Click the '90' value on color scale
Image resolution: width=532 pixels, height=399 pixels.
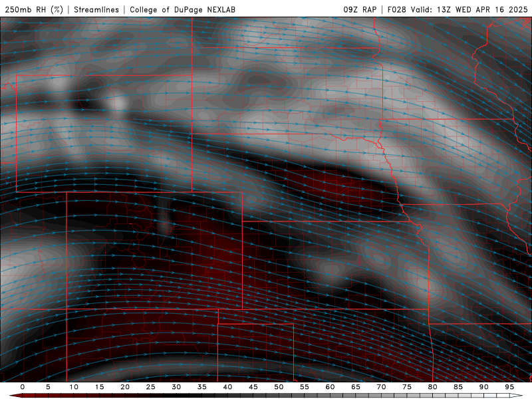(483, 387)
